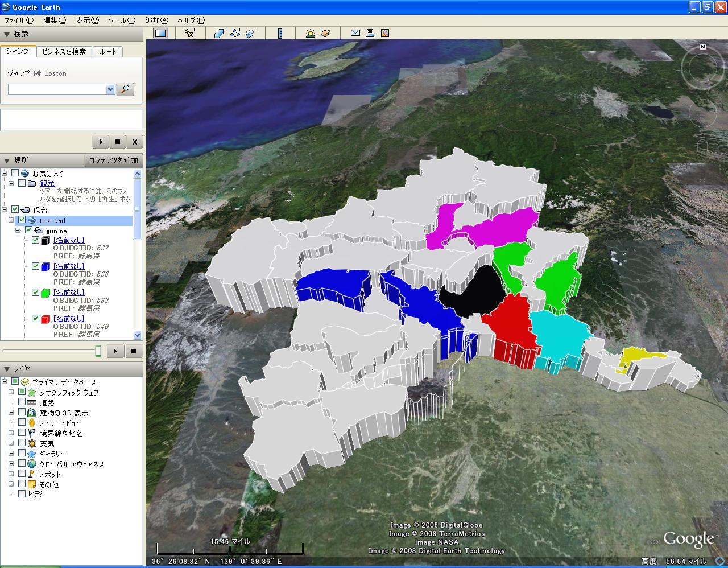This screenshot has height=568, width=728.
Task: Expand the 天気 (Weather) layer tree
Action: pos(11,443)
